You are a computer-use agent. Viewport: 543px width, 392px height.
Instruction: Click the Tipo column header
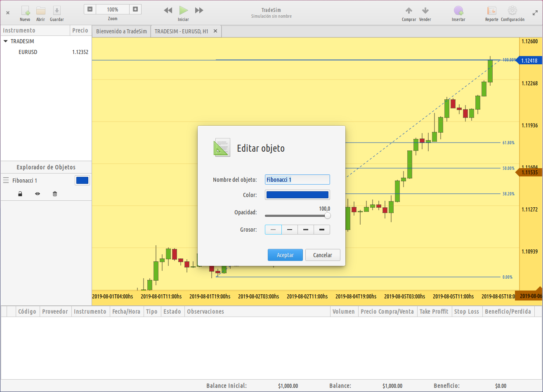click(152, 312)
